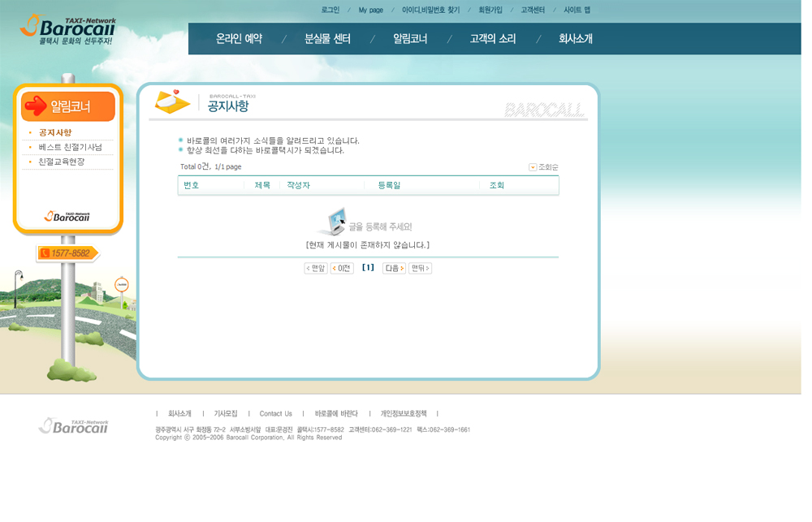Screen dimensions: 812x522
Task: Click the monitor icon in empty board
Action: pos(332,222)
